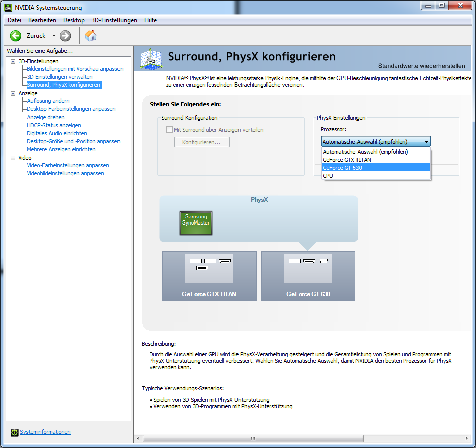This screenshot has height=448, width=476.
Task: Click the Zurück button label
Action: (36, 36)
